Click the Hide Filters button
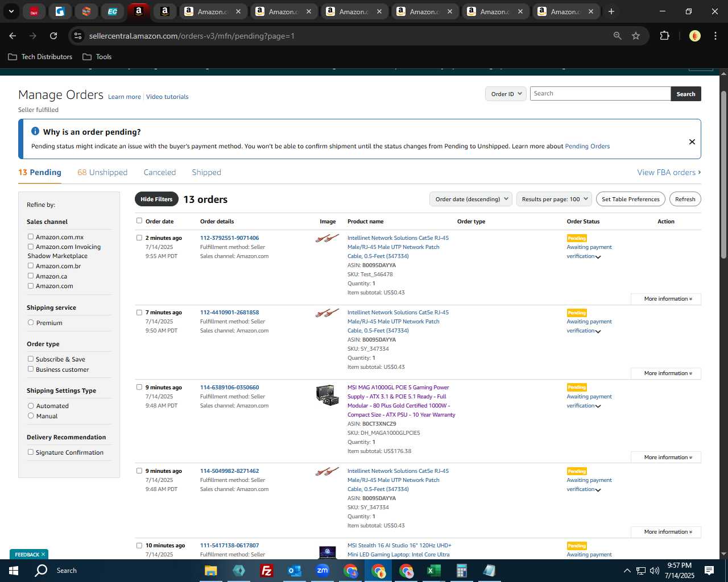Screen dimensions: 728x582 click(156, 199)
